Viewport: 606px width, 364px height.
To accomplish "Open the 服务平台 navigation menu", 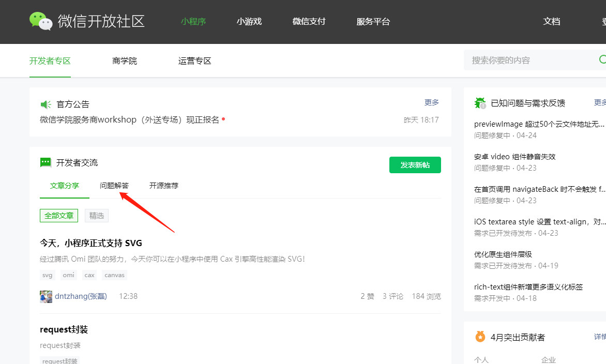I will point(373,22).
